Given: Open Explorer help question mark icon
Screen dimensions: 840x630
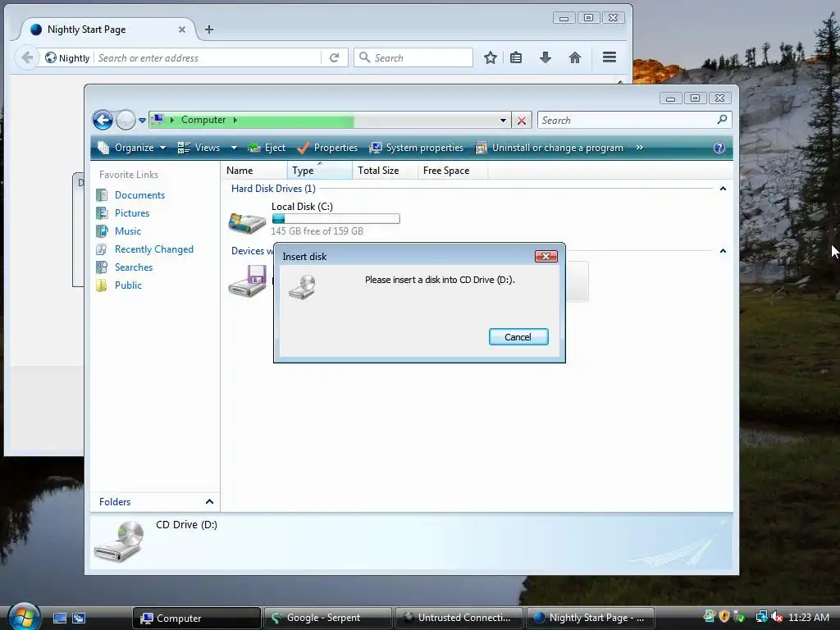Looking at the screenshot, I should point(719,148).
